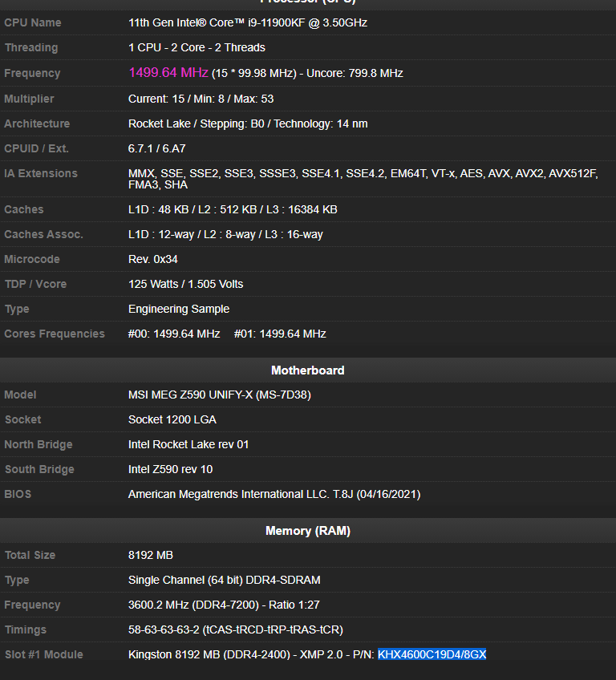Click the IA Extensions label
Screen dimensions: 616x680
tap(41, 173)
